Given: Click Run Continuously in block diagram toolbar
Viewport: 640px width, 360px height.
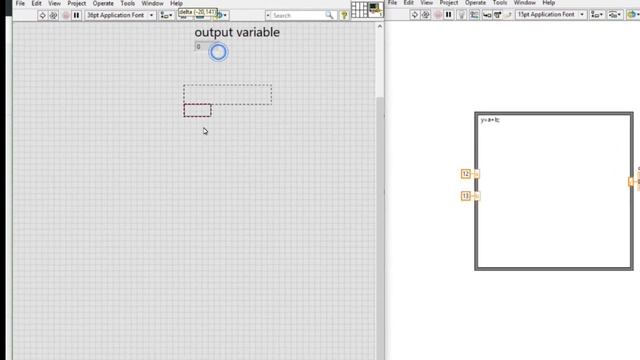Looking at the screenshot, I should (x=426, y=15).
